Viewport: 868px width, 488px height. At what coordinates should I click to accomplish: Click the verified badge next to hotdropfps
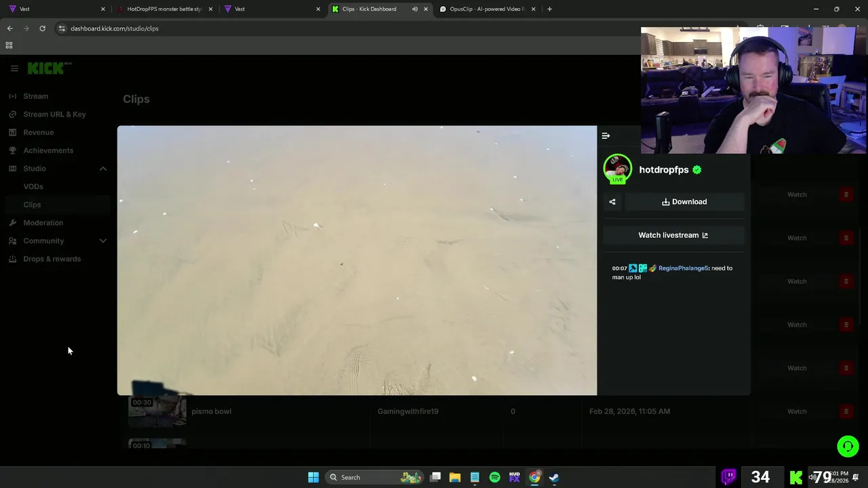point(697,170)
